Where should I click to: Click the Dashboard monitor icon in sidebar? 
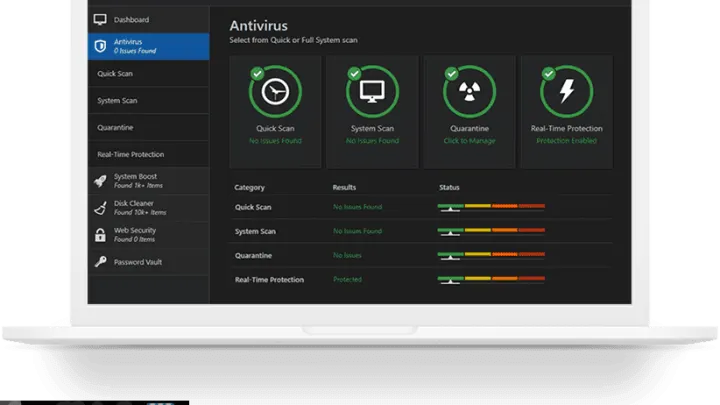tap(100, 20)
